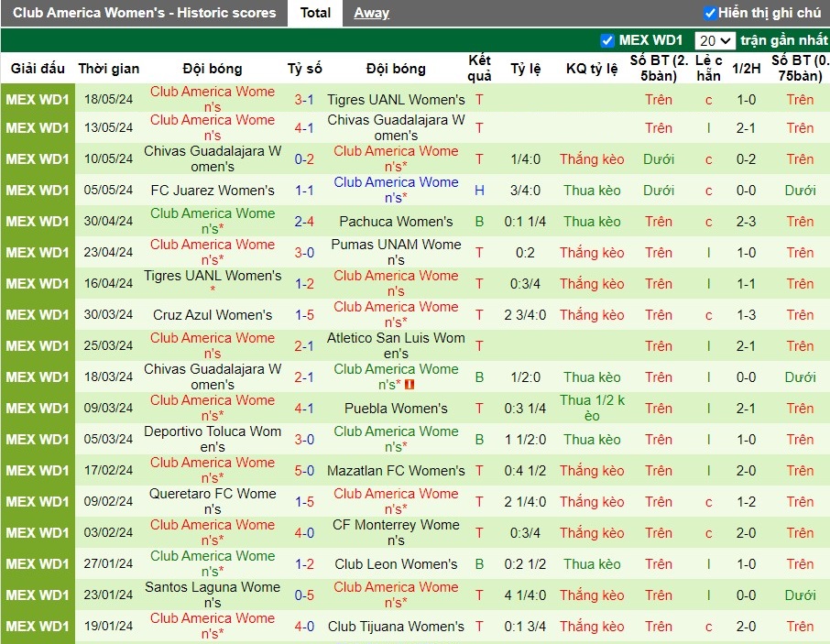The image size is (830, 644).
Task: Open the Club Tijuana Women's team link
Action: point(396,626)
